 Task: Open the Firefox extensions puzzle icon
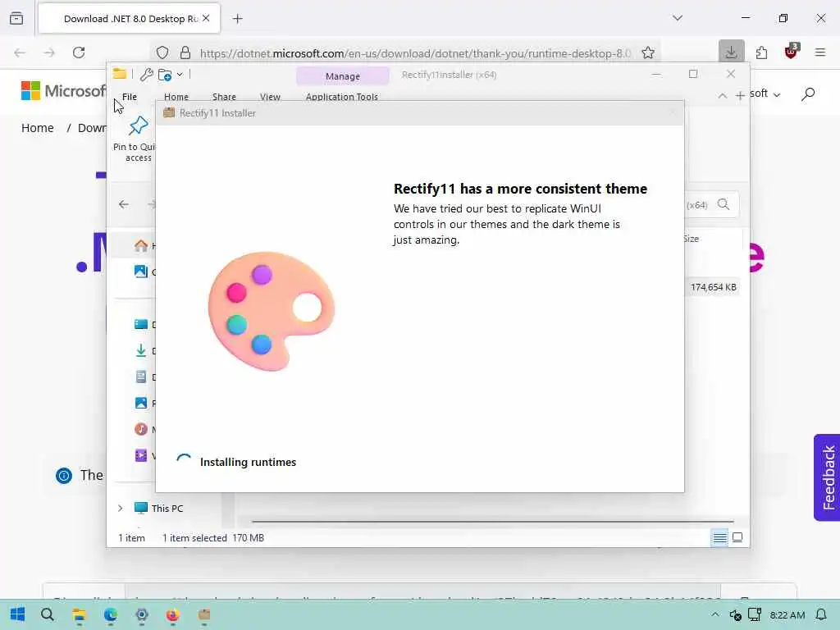pos(761,52)
